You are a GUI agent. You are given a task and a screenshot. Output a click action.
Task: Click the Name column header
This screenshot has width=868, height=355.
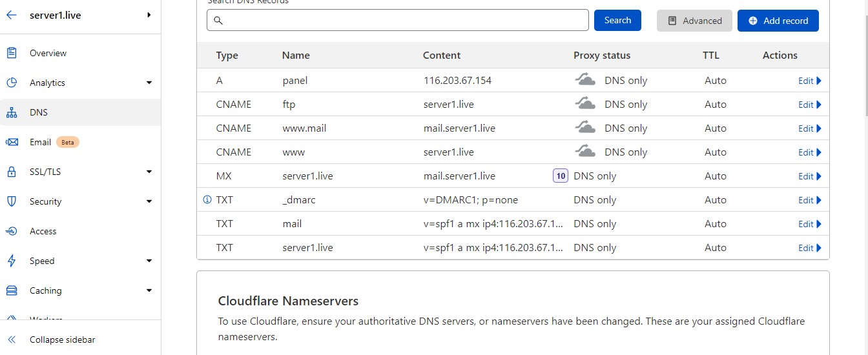pos(296,56)
